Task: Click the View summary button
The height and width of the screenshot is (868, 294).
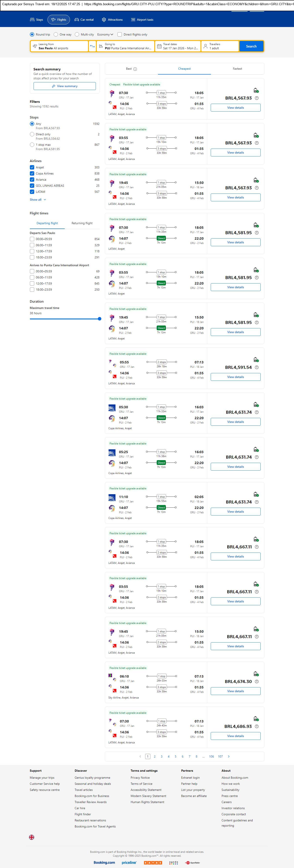Action: tap(64, 86)
